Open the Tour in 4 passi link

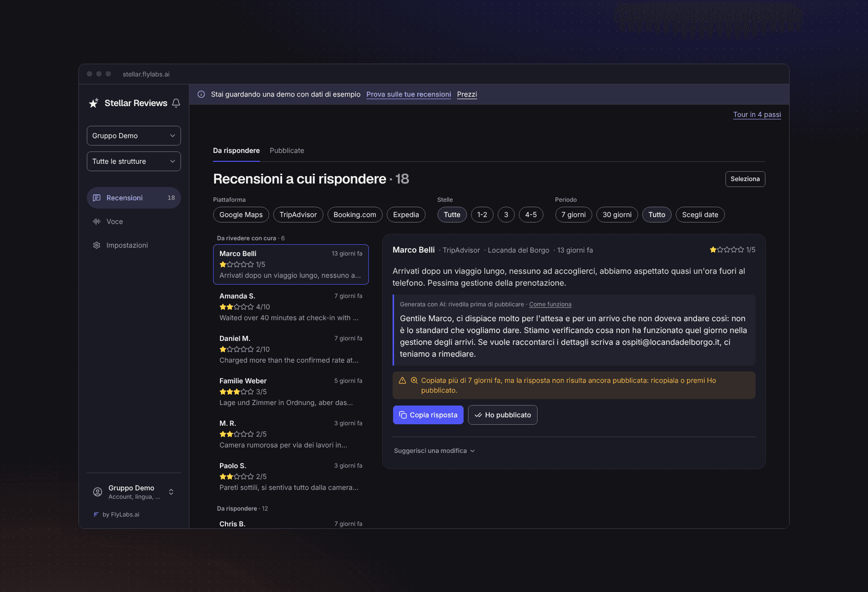pos(757,114)
